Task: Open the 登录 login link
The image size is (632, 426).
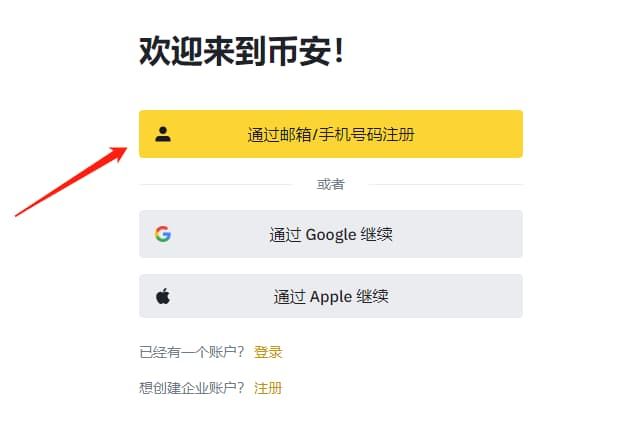Action: 268,352
